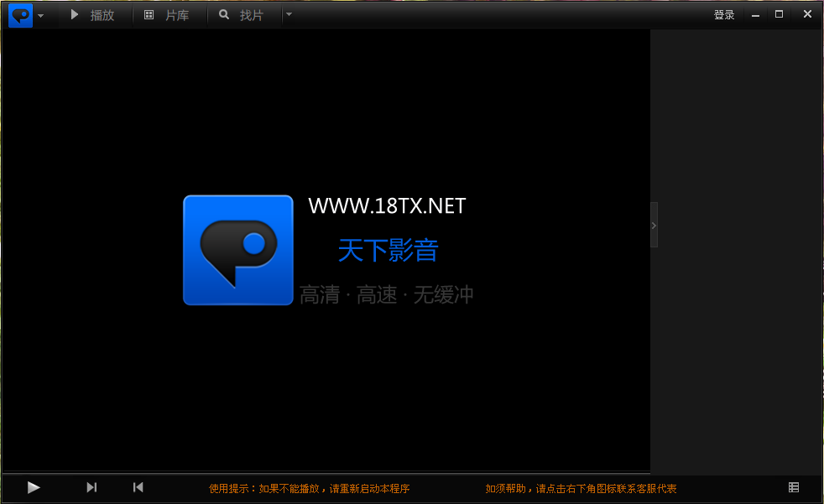Screen dimensions: 824x504
Task: Toggle the playlist icon at bottom right
Action: click(x=794, y=487)
